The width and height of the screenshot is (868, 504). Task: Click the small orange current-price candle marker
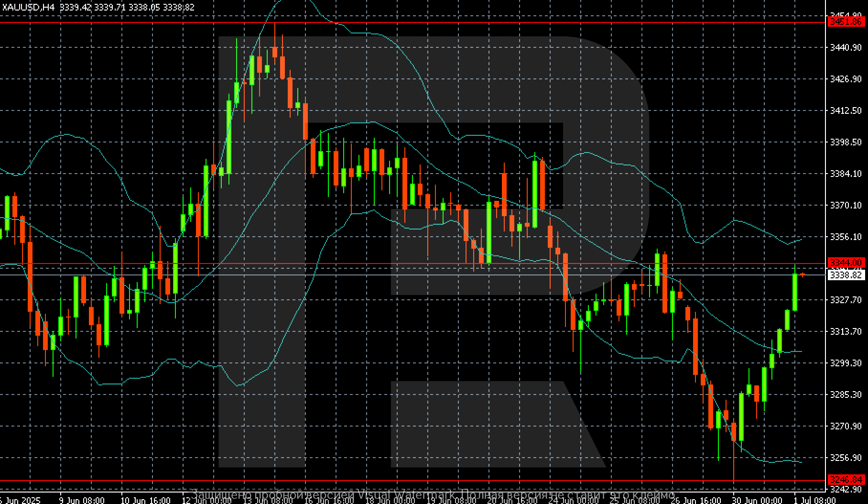click(x=803, y=275)
